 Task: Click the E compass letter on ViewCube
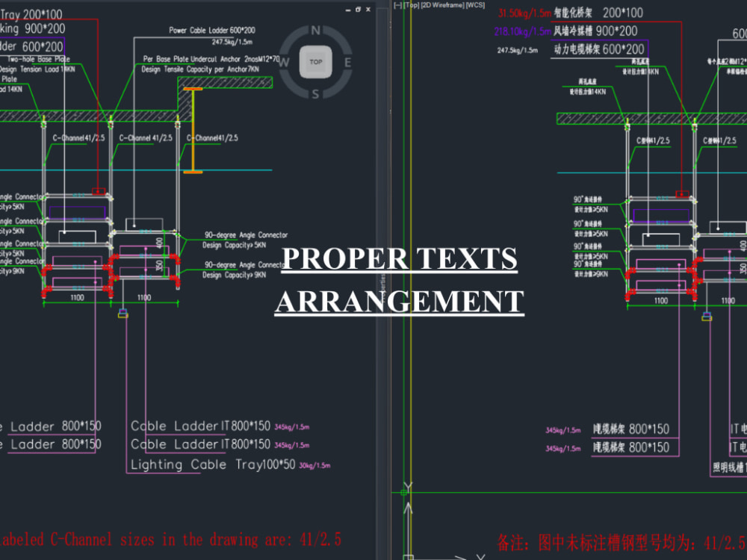348,63
